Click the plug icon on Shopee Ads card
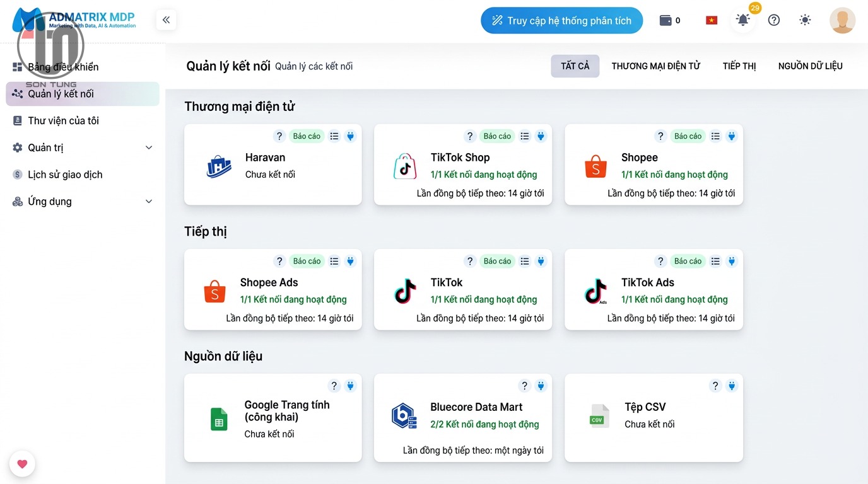The image size is (868, 484). tap(351, 261)
